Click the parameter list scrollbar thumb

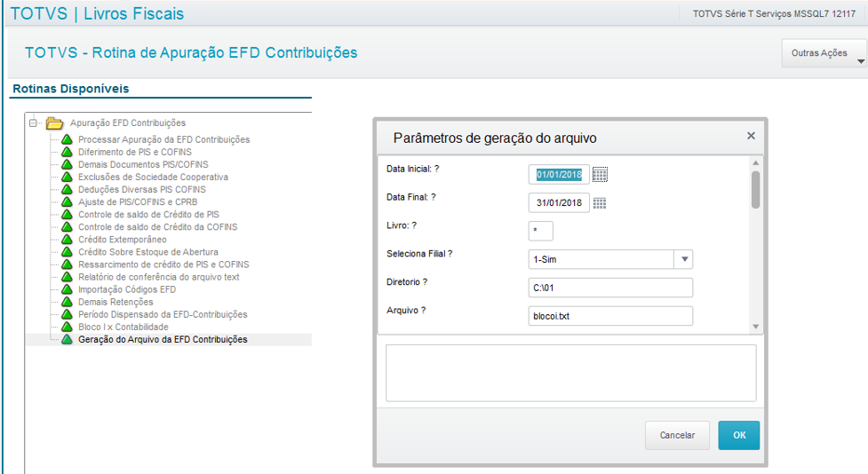pos(756,190)
